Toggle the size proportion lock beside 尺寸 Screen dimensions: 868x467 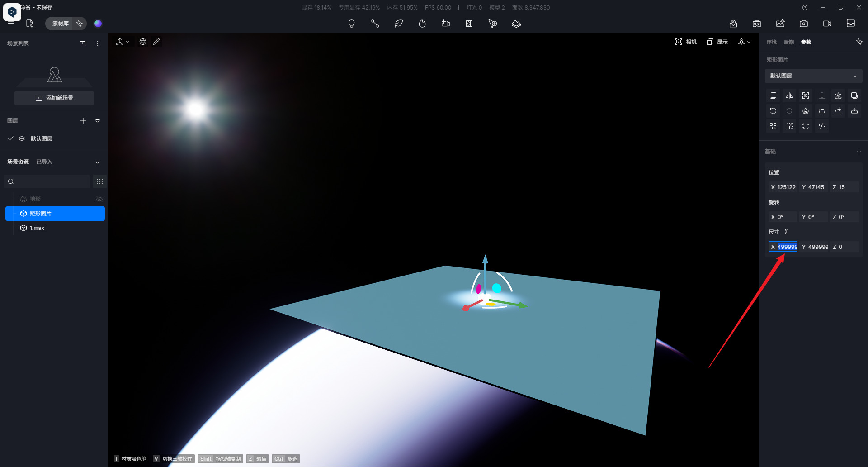pos(787,232)
